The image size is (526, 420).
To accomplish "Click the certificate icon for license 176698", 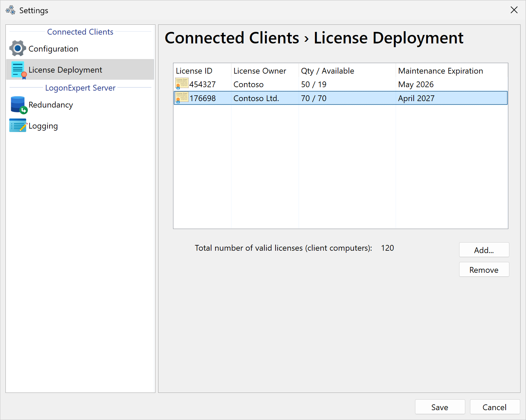I will coord(182,98).
